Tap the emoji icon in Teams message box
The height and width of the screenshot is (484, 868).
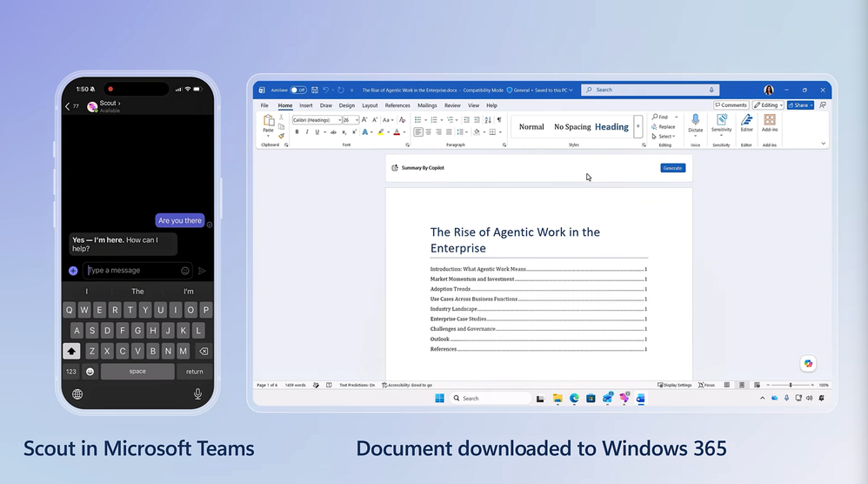click(x=185, y=271)
